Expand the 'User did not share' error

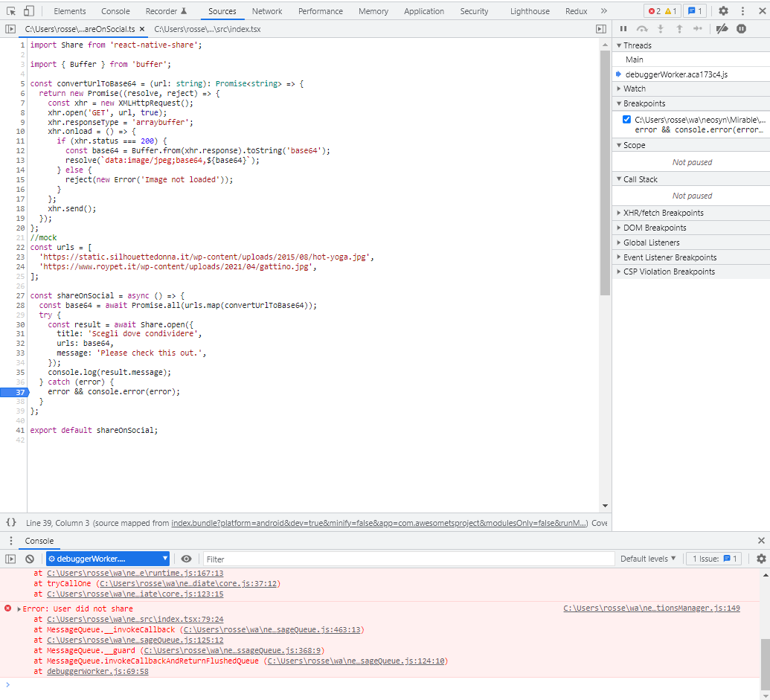pyautogui.click(x=19, y=609)
